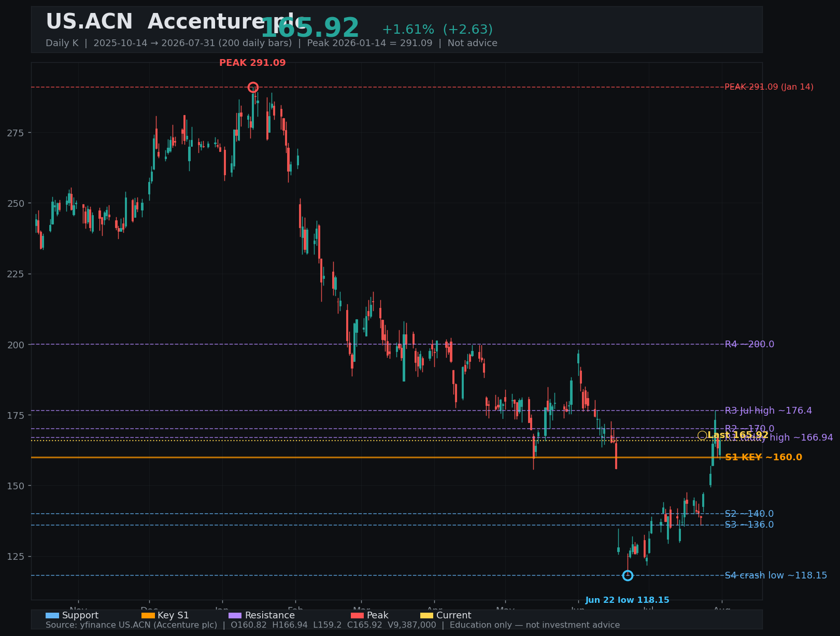
Task: Click the 225 y-axis tick label
Action: 16,274
